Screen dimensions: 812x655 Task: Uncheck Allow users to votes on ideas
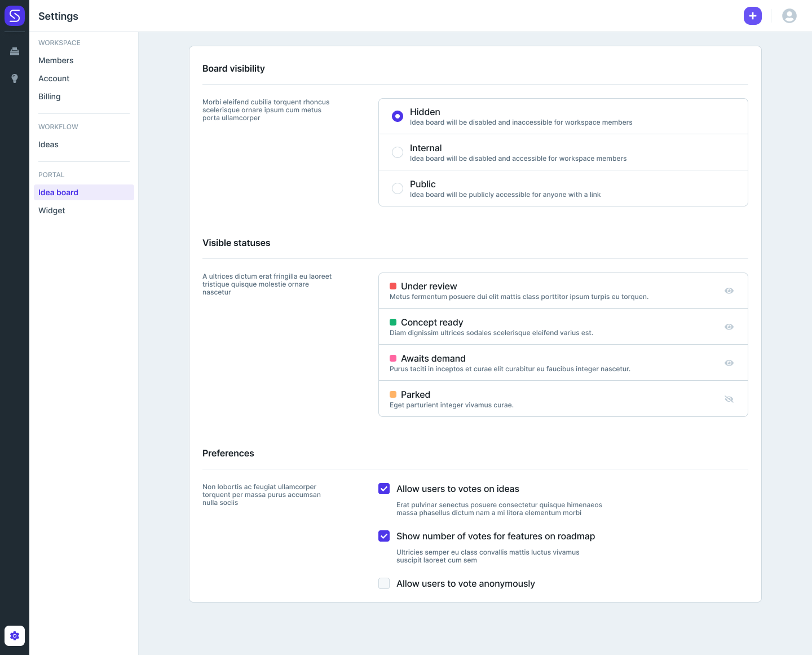(x=384, y=489)
